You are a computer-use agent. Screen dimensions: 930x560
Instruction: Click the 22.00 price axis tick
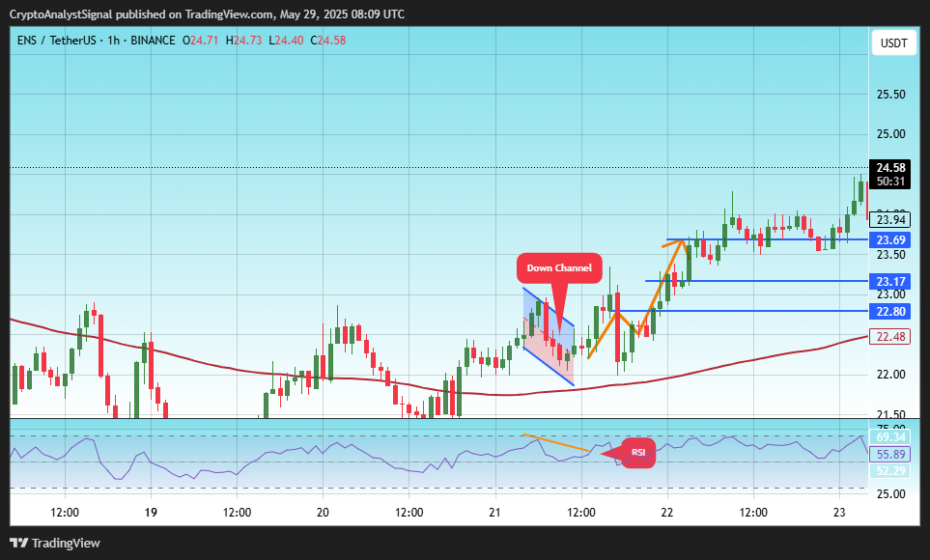click(x=890, y=375)
